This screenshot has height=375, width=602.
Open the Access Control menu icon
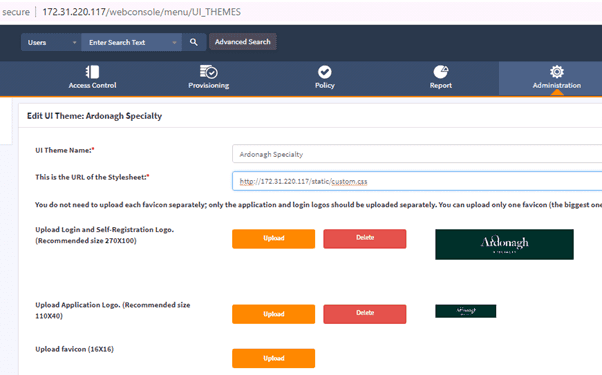pos(92,72)
